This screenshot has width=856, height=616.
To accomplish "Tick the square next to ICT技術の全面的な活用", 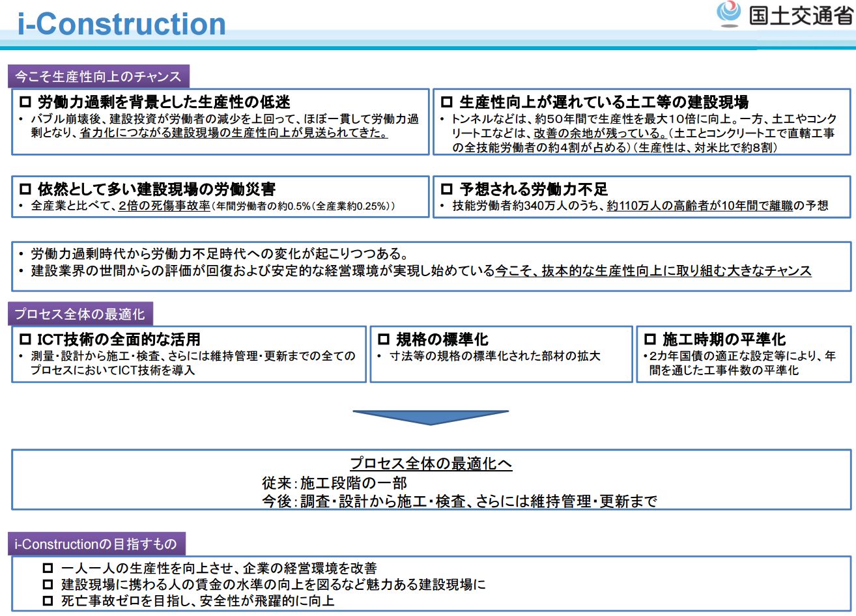I will [25, 339].
